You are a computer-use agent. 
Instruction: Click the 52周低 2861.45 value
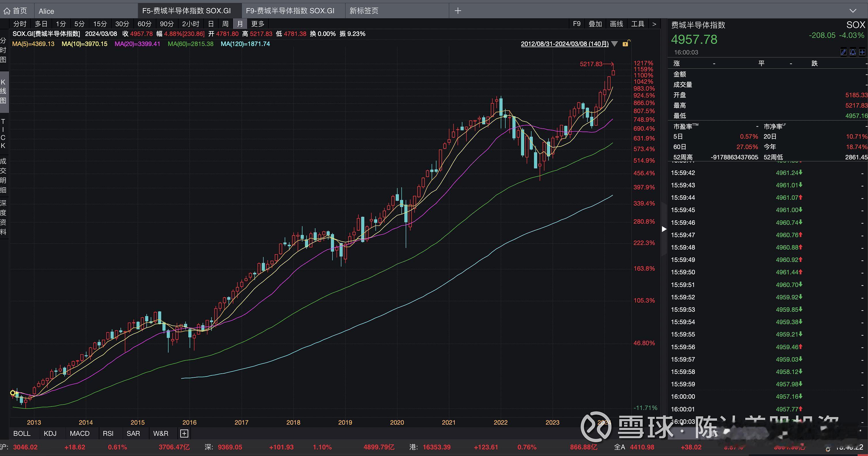pos(856,157)
